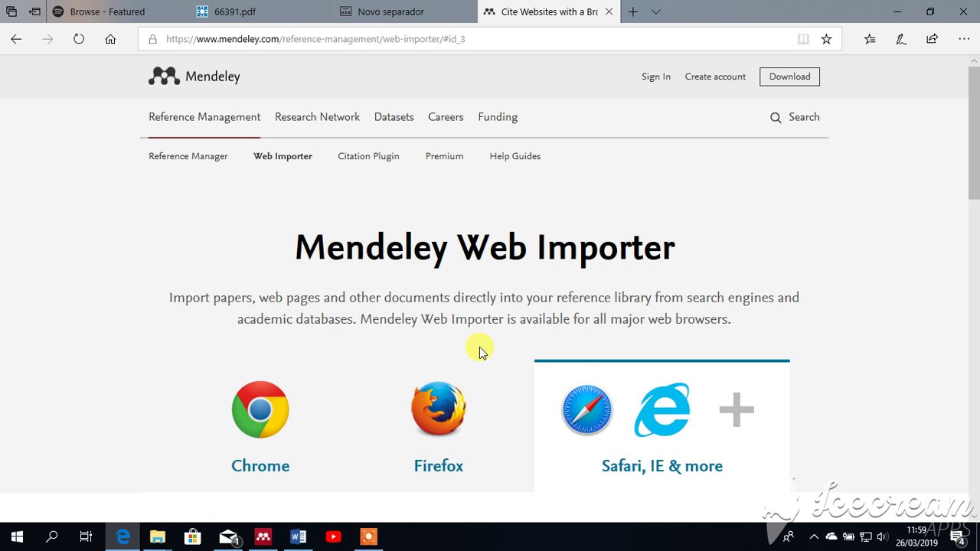
Task: Click the new tab plus button
Action: point(633,11)
